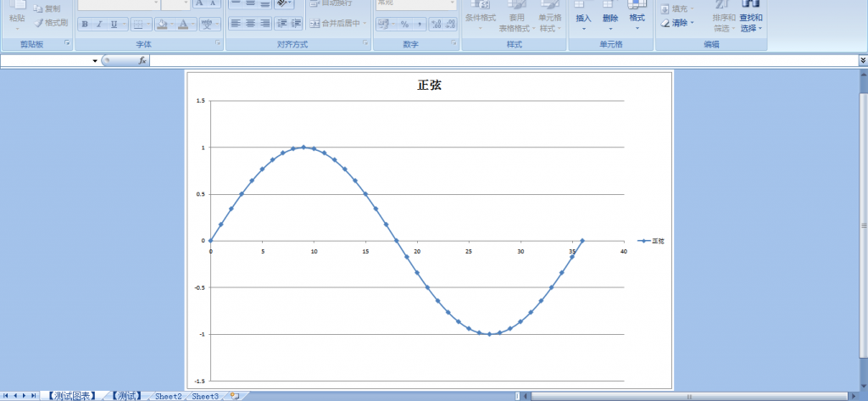Click increase decimal places icon
The image size is (868, 401).
tap(437, 25)
